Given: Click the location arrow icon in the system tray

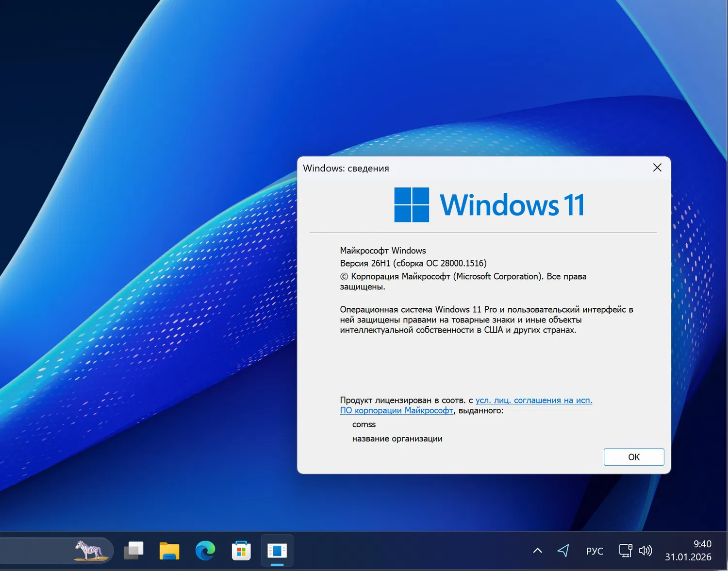Looking at the screenshot, I should tap(563, 550).
